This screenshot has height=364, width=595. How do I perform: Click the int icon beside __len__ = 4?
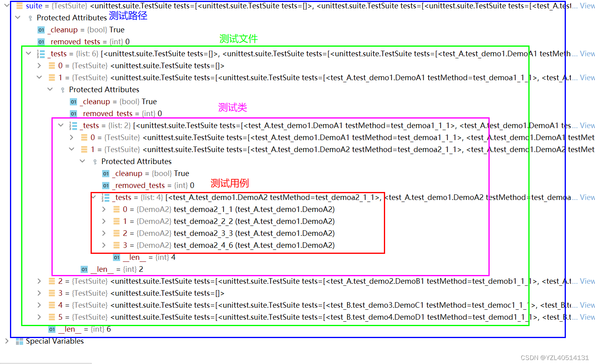pyautogui.click(x=117, y=257)
